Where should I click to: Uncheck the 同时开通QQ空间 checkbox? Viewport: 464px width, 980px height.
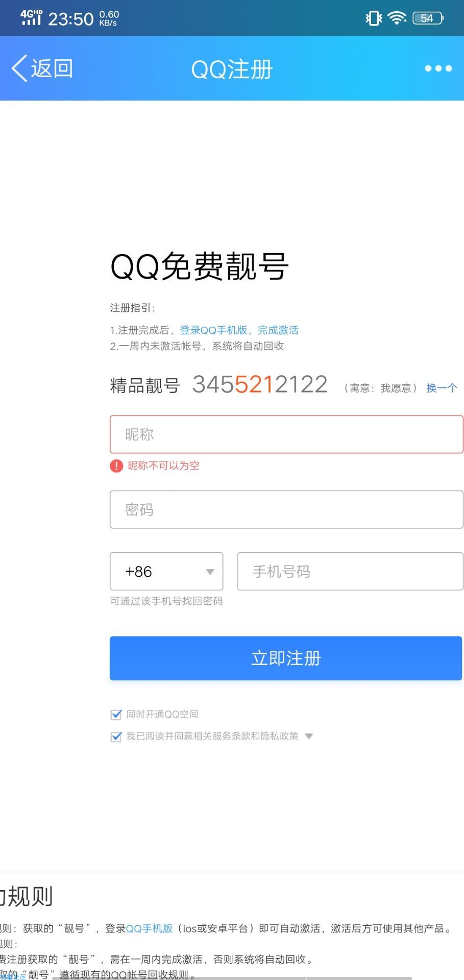pyautogui.click(x=116, y=714)
